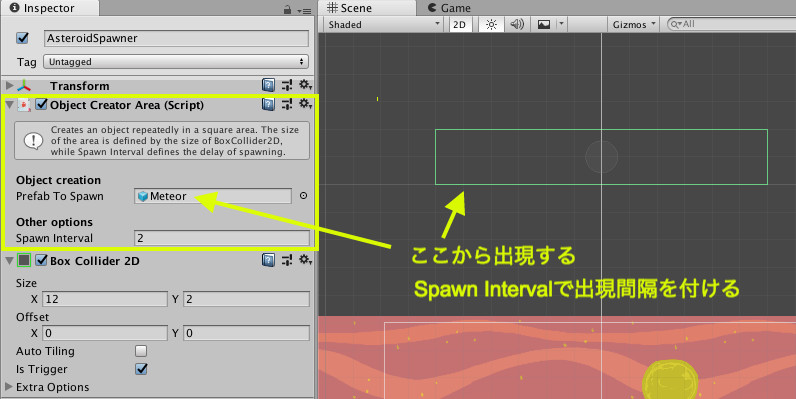Toggle scene lighting sun icon
Viewport: 796px width, 399px height.
pyautogui.click(x=491, y=24)
